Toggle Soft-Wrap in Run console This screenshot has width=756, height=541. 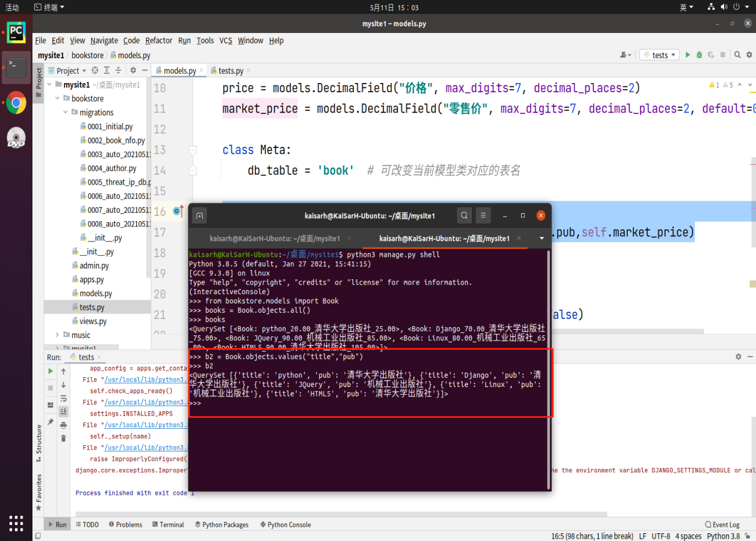pyautogui.click(x=63, y=398)
